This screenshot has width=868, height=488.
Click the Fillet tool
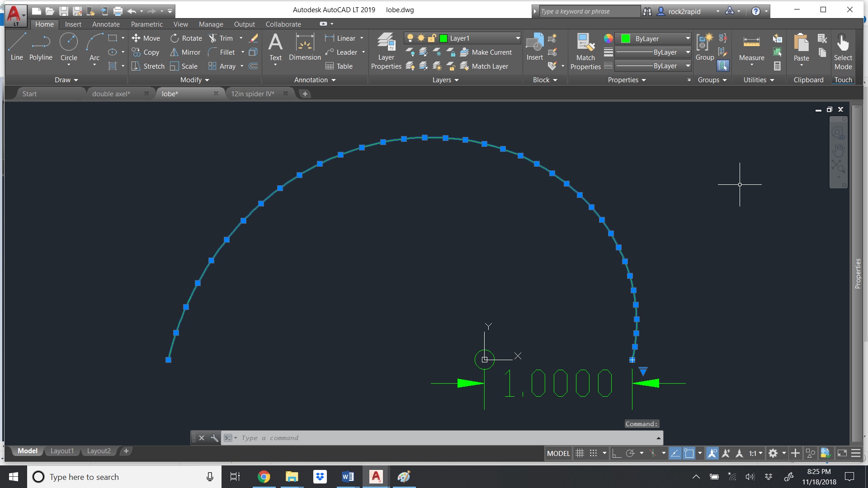pos(222,52)
